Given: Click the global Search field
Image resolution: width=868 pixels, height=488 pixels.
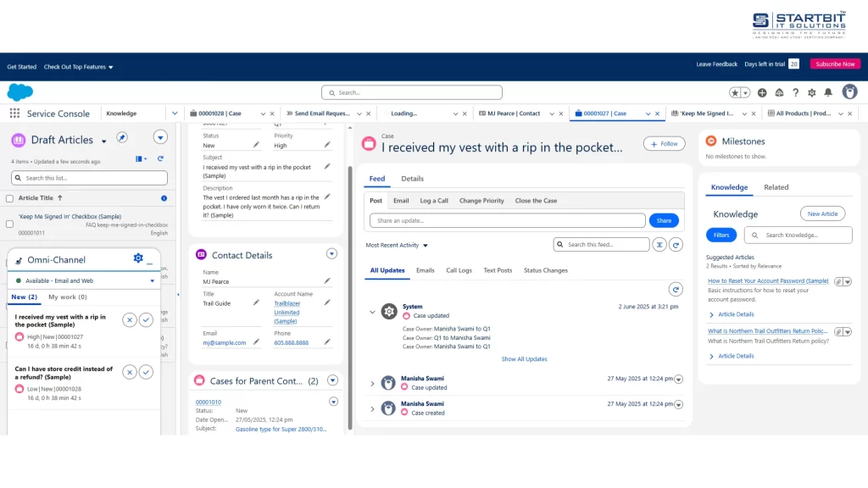Looking at the screenshot, I should pyautogui.click(x=412, y=92).
